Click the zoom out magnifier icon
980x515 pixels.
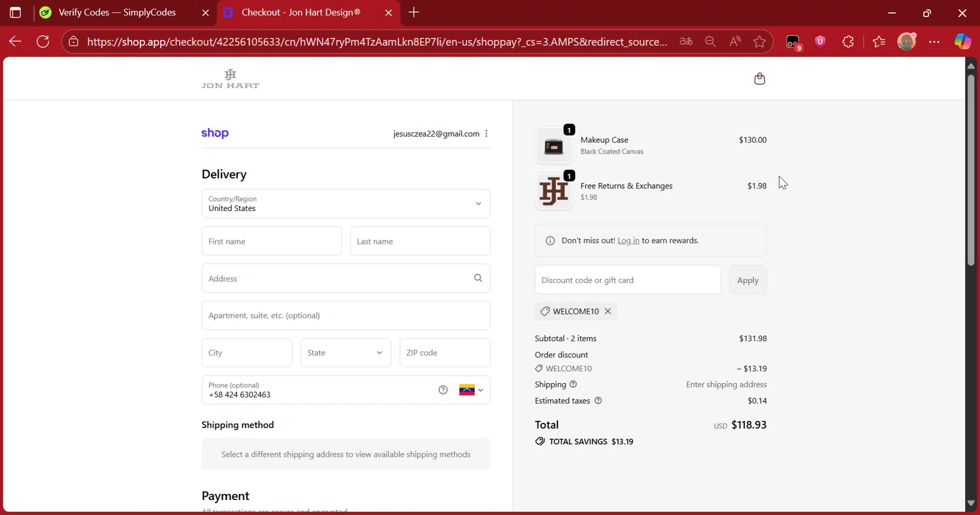(710, 42)
